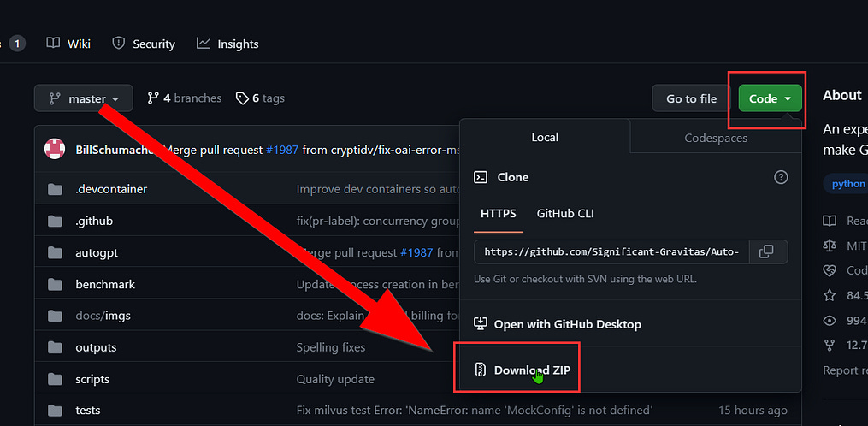Open 'Spelling fixes' commit message
This screenshot has height=426, width=868.
coord(331,348)
